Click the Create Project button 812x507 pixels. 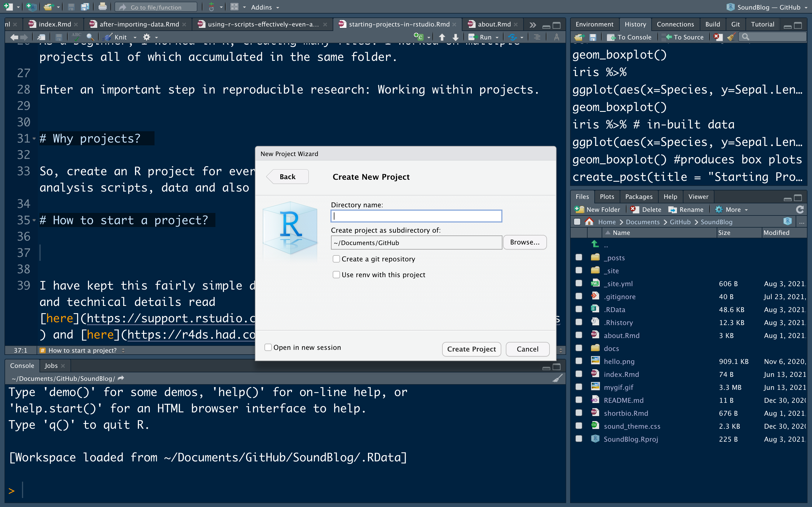click(x=471, y=348)
